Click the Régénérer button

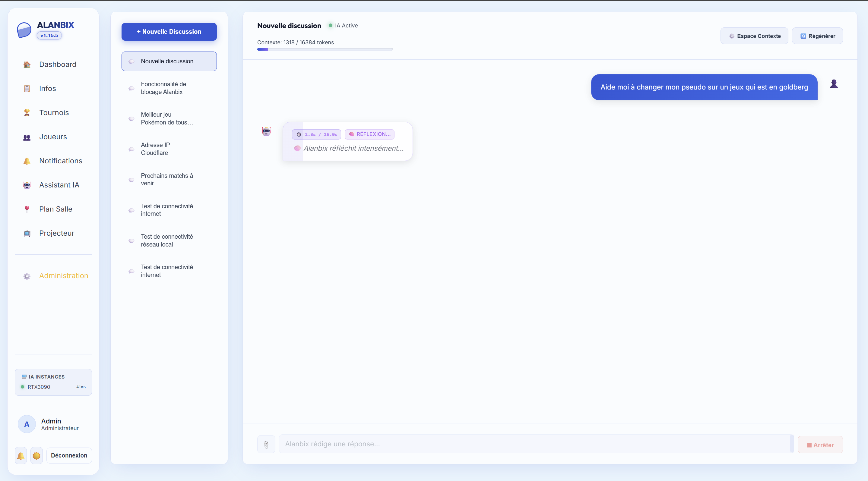click(817, 36)
